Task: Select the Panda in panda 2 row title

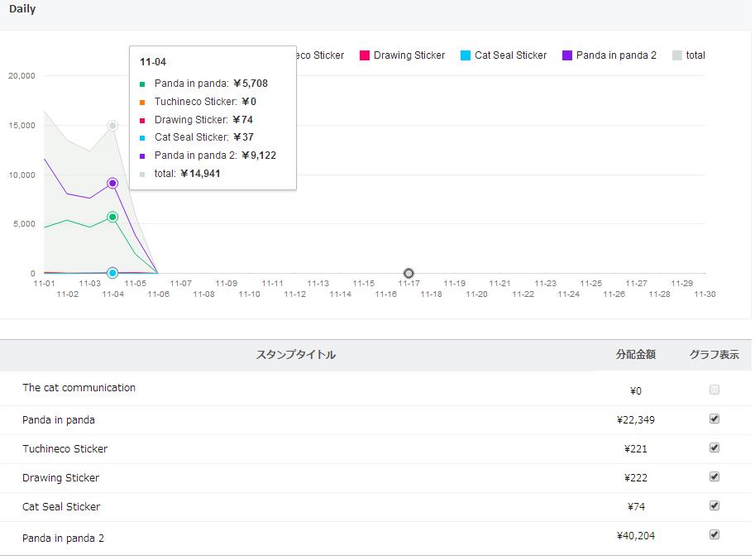Action: pos(63,538)
